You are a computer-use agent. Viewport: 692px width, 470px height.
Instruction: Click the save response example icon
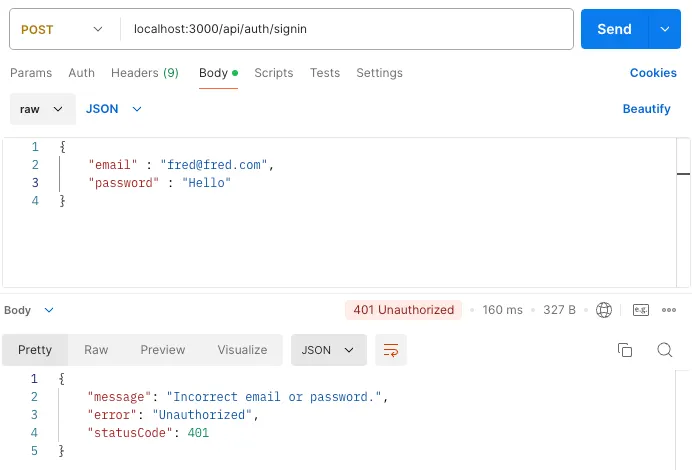(641, 310)
